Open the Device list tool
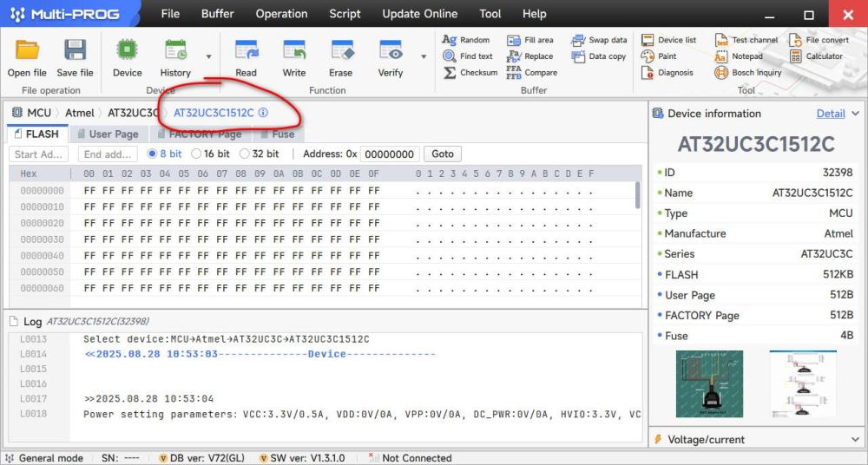 point(668,40)
